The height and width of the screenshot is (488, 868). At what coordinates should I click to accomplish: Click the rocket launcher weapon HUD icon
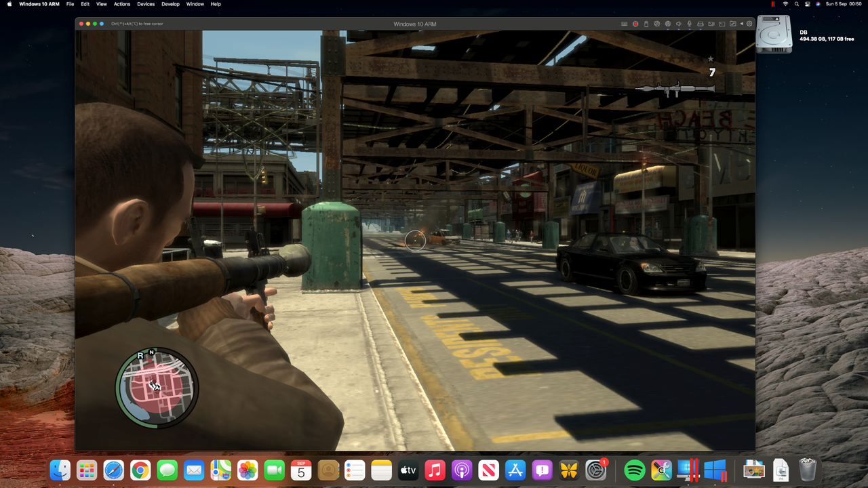pos(676,88)
